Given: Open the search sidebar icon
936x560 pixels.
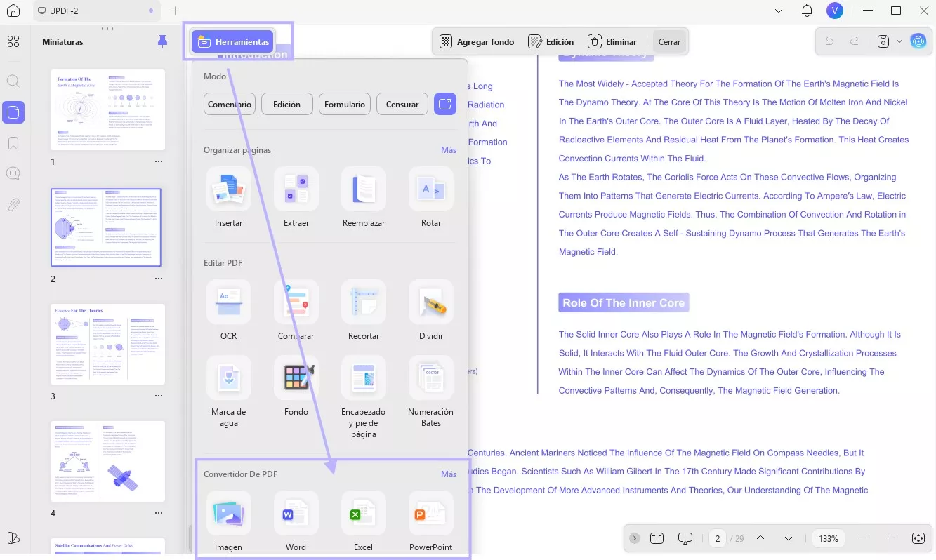Looking at the screenshot, I should tap(13, 81).
